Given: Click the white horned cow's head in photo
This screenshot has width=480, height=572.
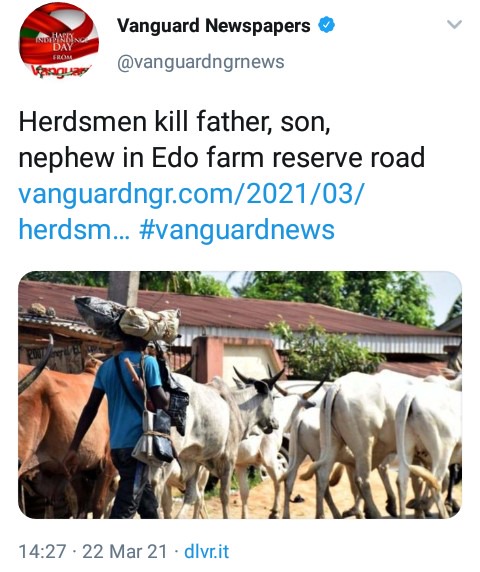Looking at the screenshot, I should coord(261,401).
